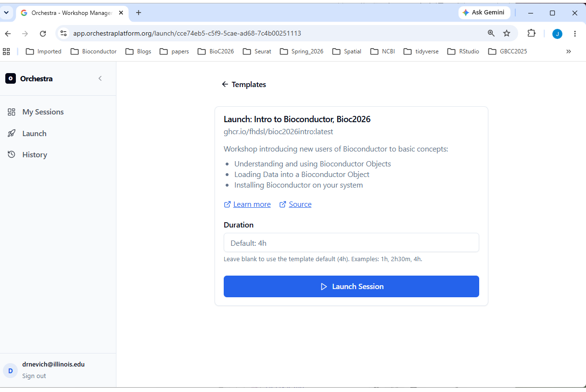Click drnevich@illinois.edu account text

pos(53,364)
